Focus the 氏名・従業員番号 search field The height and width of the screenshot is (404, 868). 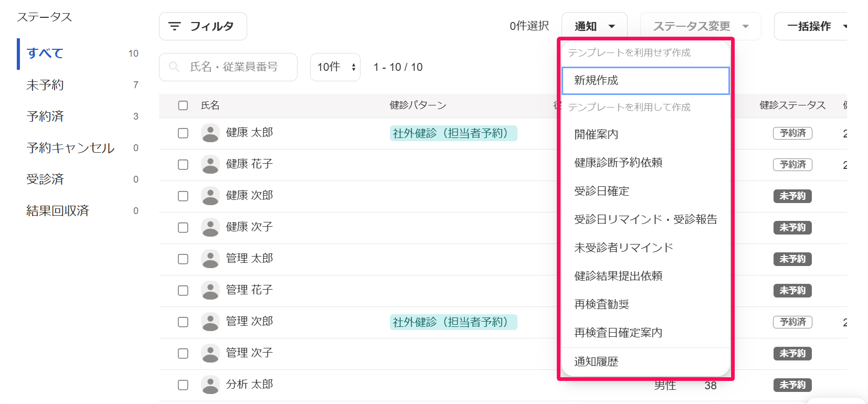pos(228,67)
